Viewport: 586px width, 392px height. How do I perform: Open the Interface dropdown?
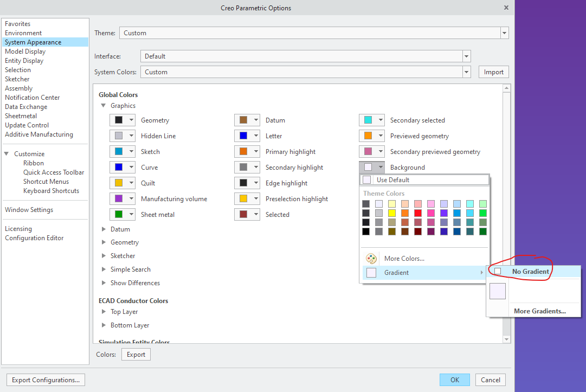(466, 56)
